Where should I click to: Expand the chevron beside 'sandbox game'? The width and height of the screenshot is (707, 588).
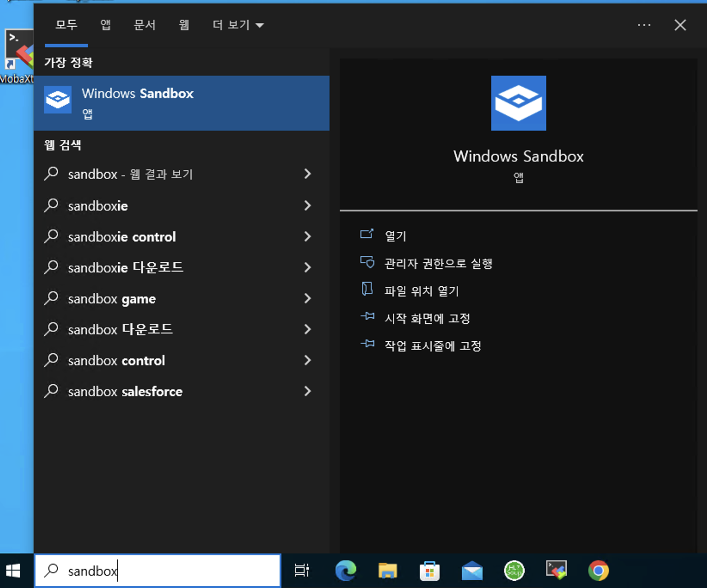click(307, 298)
